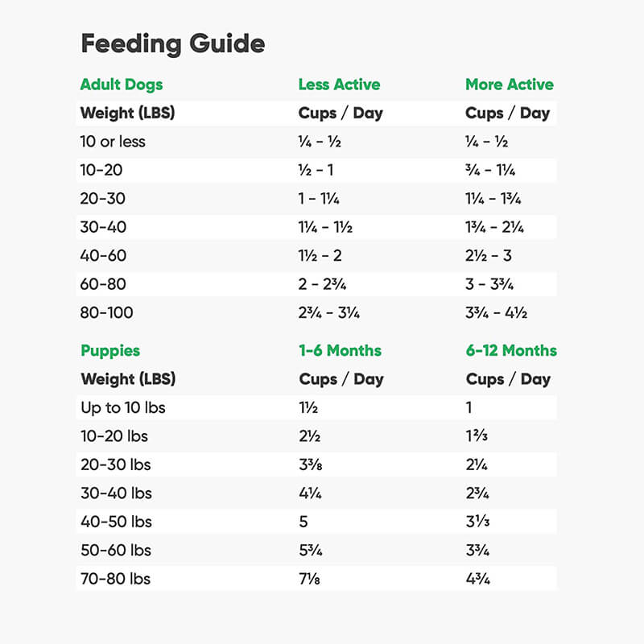The image size is (644, 644).
Task: Click the More Active amount for 80-100 lbs
Action: (496, 312)
